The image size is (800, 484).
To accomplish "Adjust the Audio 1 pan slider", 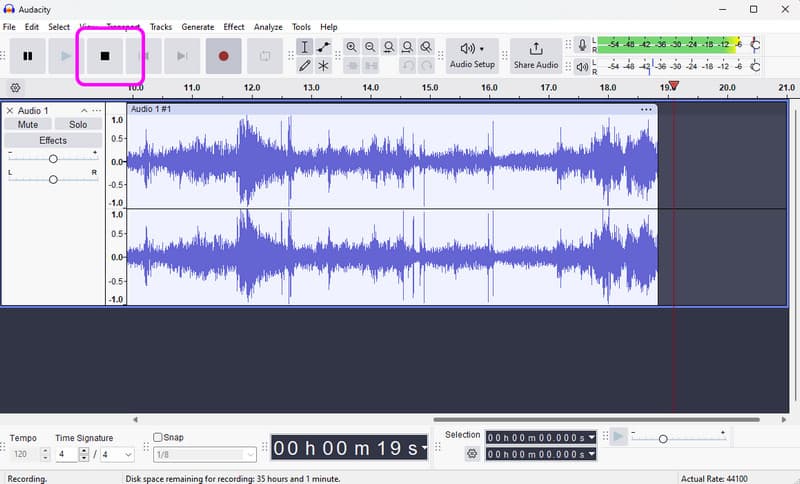I will pos(53,180).
